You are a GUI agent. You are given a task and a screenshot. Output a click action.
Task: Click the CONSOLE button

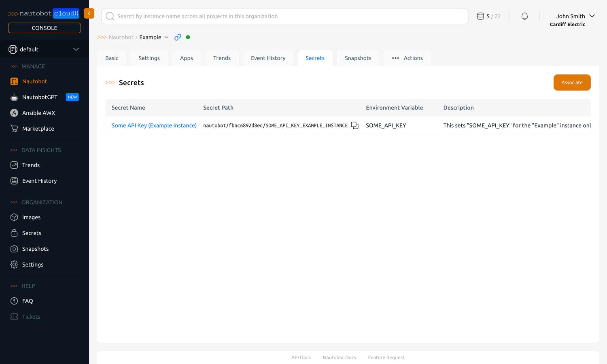pos(45,28)
